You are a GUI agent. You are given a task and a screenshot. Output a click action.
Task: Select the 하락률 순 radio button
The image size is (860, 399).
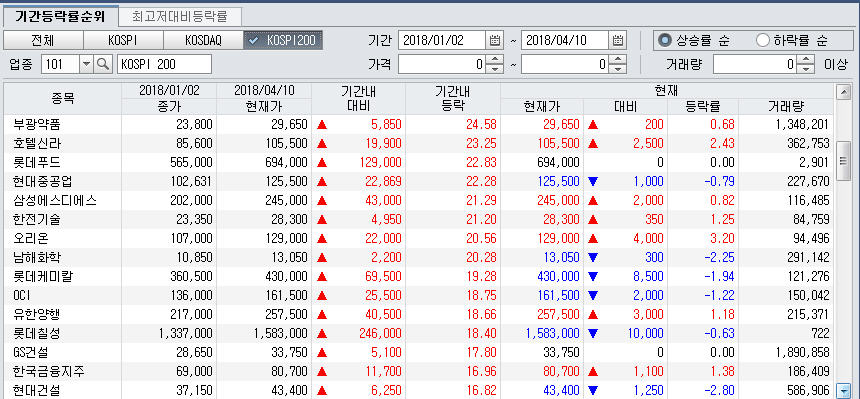tap(762, 40)
